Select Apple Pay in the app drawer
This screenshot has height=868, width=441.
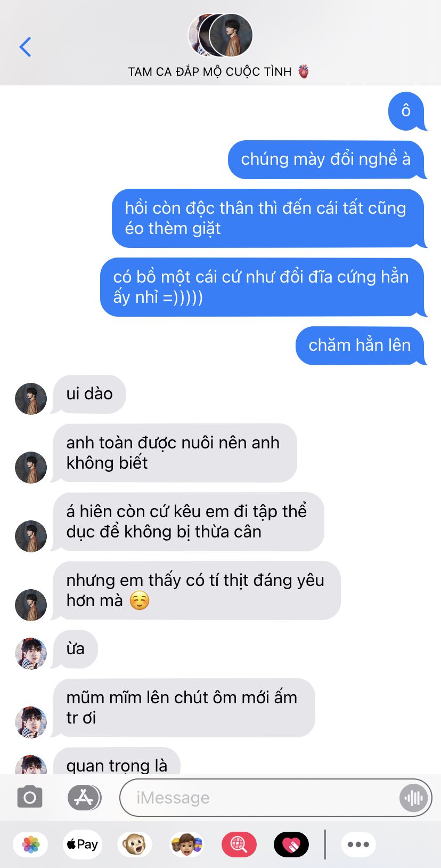[x=83, y=845]
